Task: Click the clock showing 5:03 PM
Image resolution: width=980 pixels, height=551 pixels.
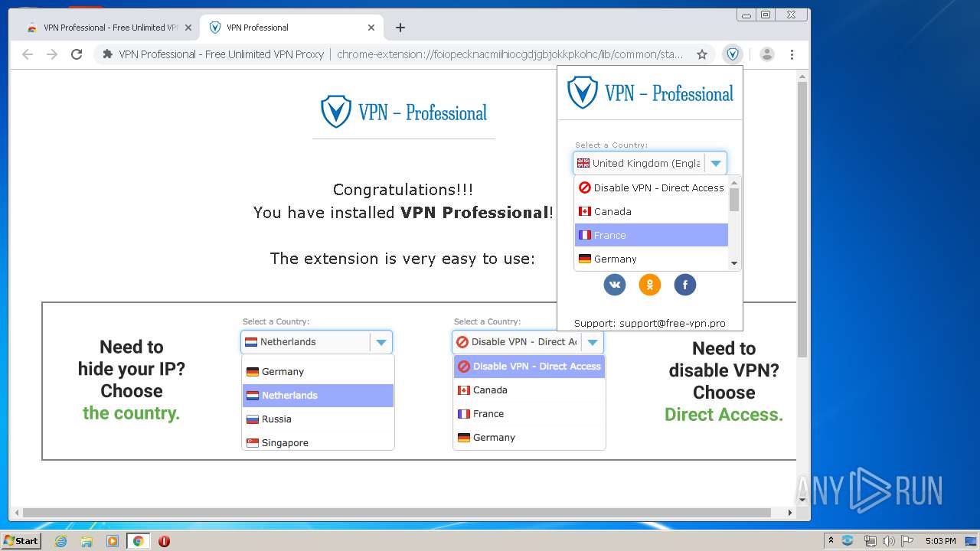Action: (x=940, y=541)
